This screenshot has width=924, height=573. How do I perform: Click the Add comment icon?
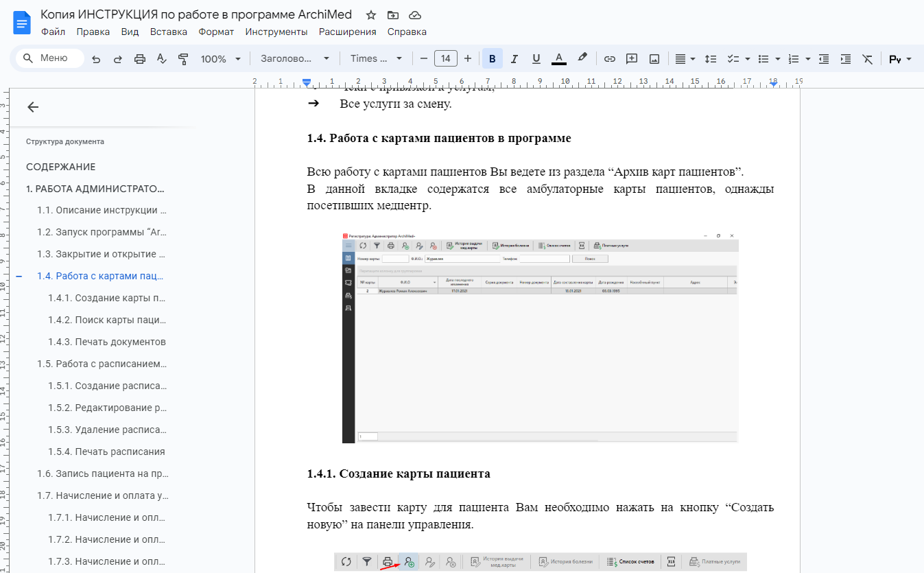pyautogui.click(x=632, y=59)
